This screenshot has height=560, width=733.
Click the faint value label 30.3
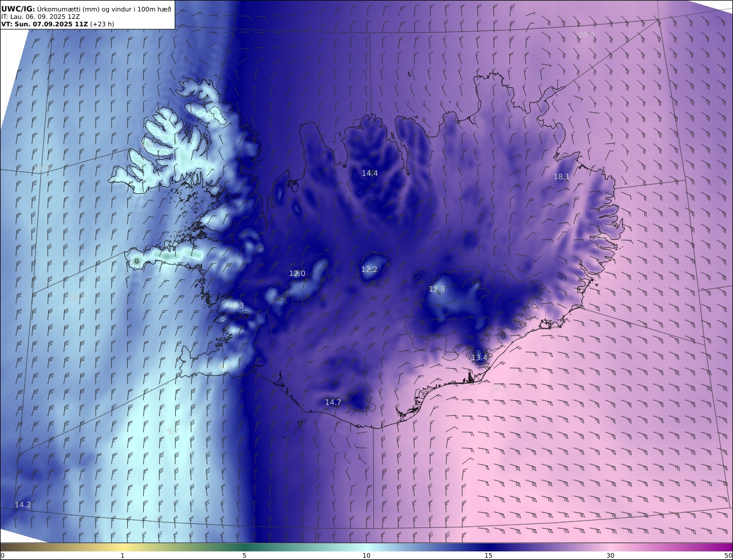pos(499,388)
